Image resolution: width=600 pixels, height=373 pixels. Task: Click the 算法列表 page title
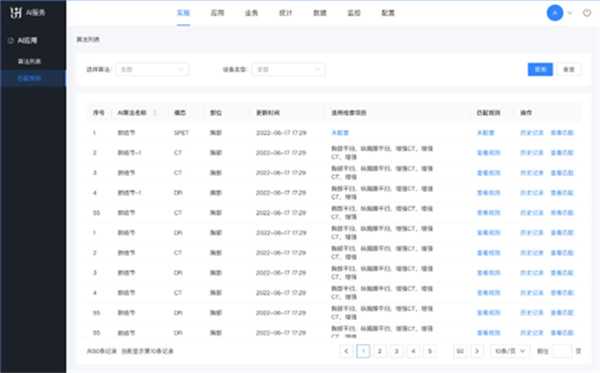pyautogui.click(x=88, y=40)
